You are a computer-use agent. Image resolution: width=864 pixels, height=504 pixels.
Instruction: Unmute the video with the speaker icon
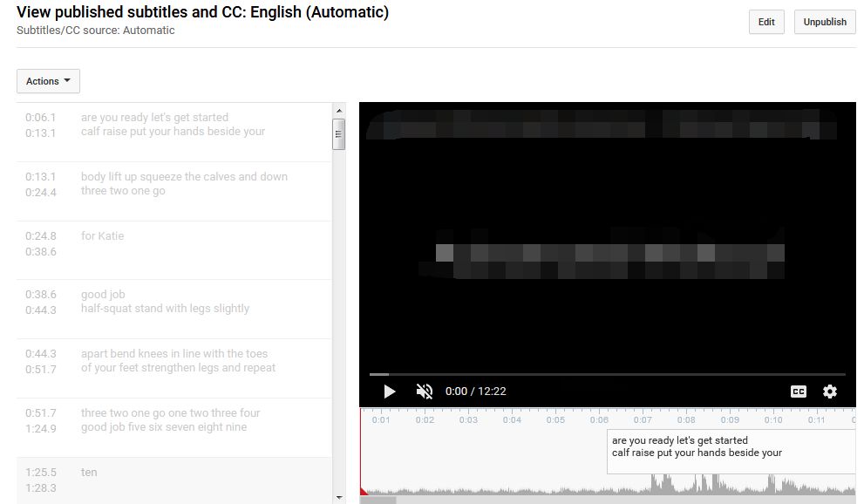[425, 392]
